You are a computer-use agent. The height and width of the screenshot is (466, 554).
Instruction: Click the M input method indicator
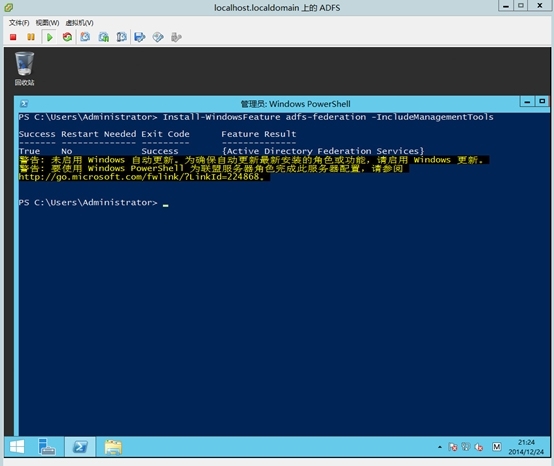coord(497,447)
